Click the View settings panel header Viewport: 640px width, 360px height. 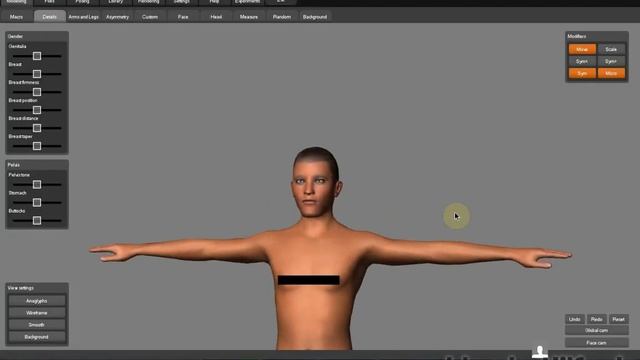click(x=37, y=288)
